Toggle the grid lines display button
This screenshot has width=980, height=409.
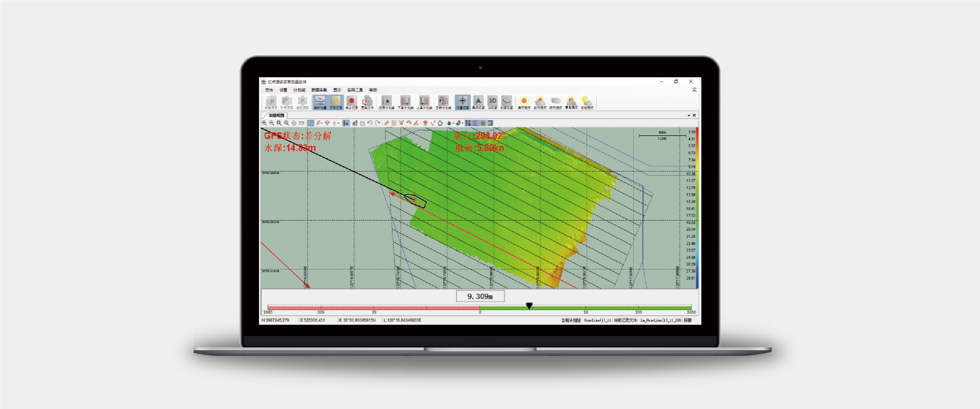coord(475,123)
